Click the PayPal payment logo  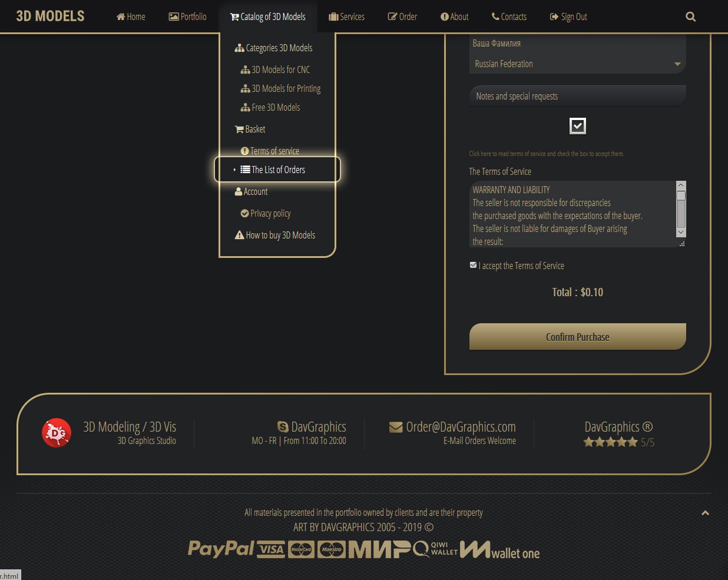pos(221,549)
